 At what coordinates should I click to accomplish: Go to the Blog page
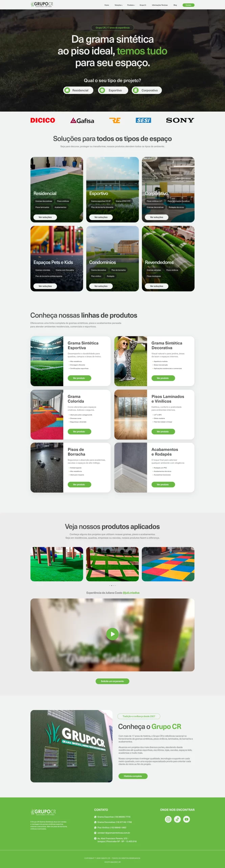[x=175, y=5]
